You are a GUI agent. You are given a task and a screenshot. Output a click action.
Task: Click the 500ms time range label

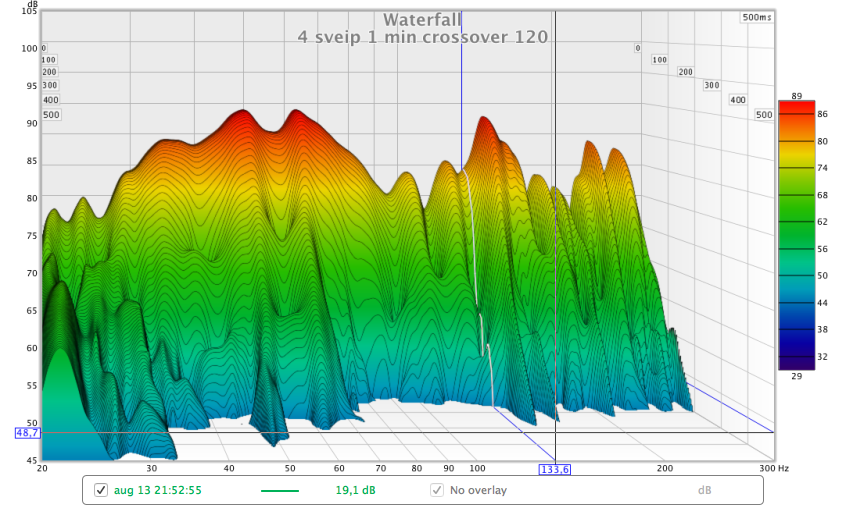757,17
